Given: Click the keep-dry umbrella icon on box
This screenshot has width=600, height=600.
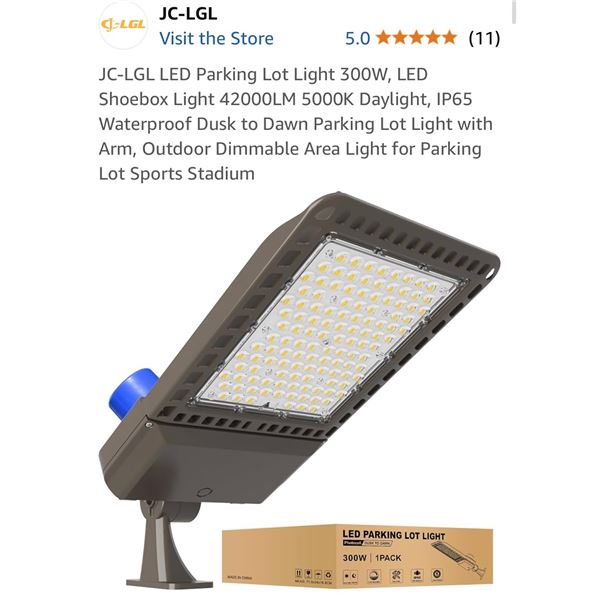Looking at the screenshot, I should pyautogui.click(x=318, y=575).
